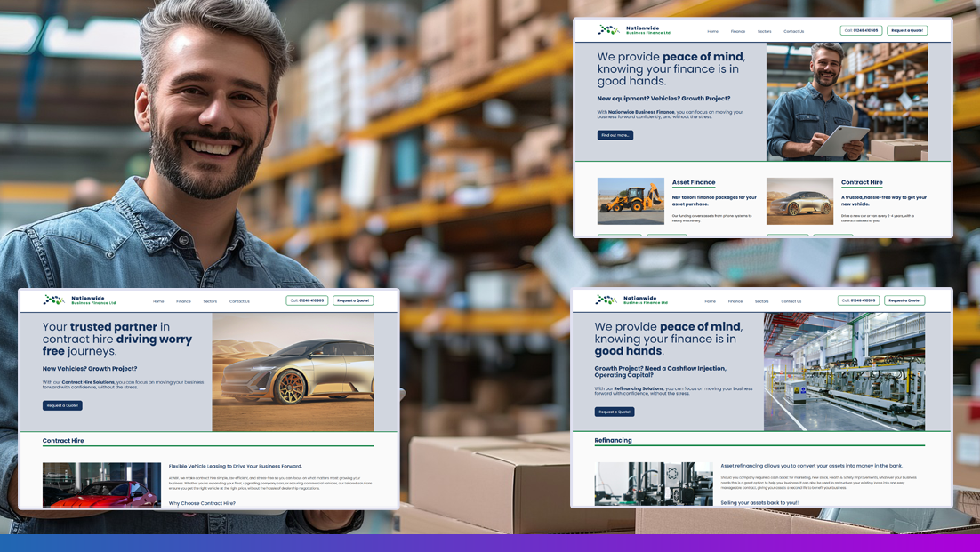Open Home in the top-right homepage mockup nav

point(712,31)
